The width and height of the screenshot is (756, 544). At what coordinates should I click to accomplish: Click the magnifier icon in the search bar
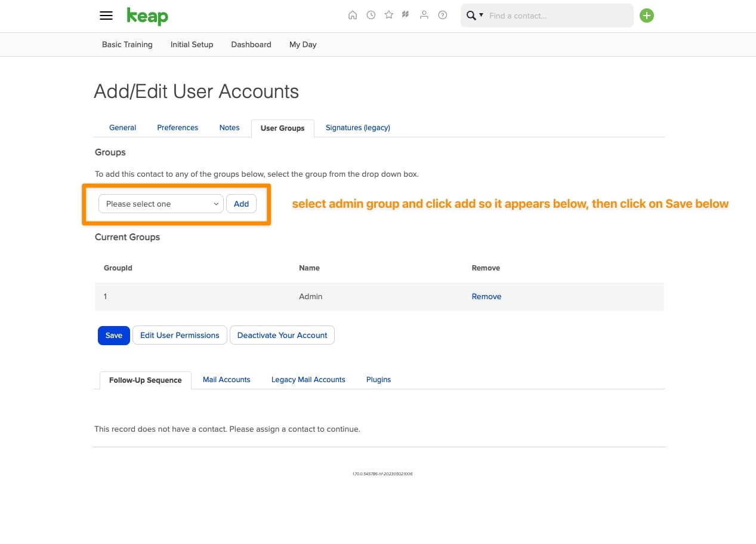coord(471,16)
